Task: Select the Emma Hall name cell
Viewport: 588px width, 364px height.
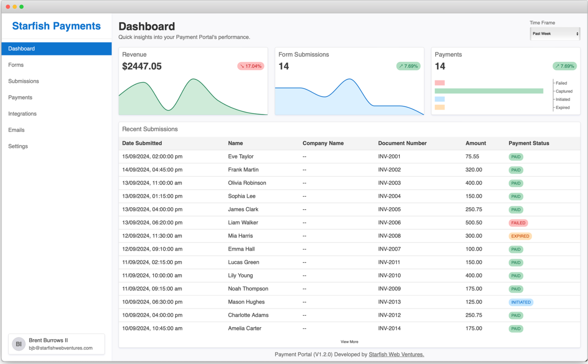Action: coord(241,249)
